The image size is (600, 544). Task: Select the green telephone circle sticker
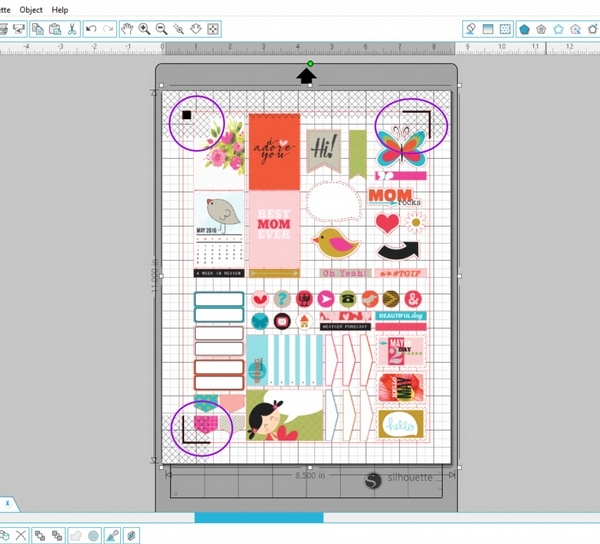347,299
